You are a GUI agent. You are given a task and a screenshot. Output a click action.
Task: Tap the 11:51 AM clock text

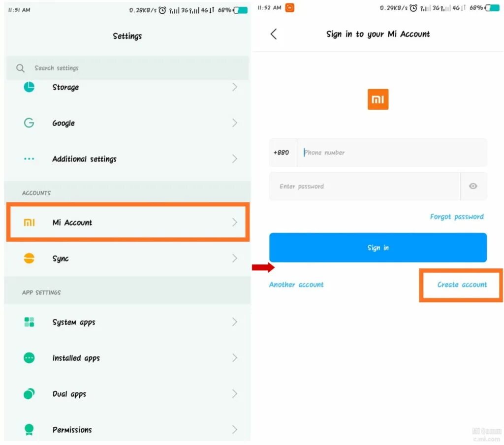(x=19, y=10)
